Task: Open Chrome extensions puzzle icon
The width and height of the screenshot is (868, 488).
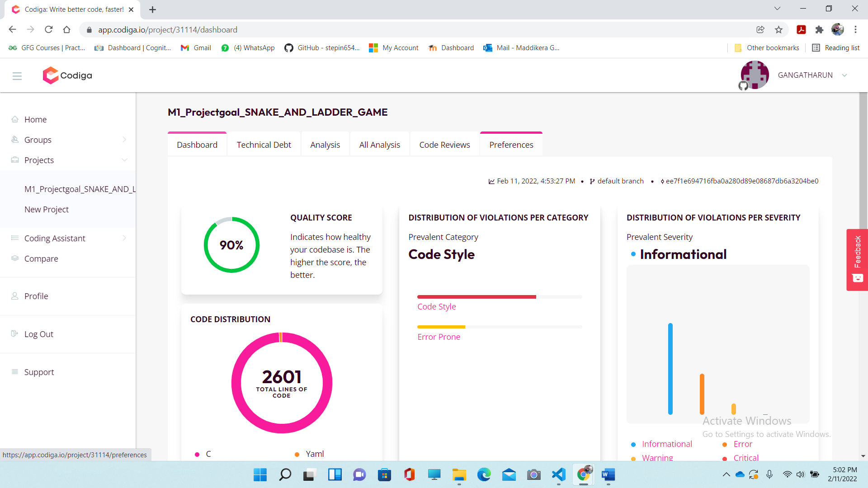Action: pos(819,30)
